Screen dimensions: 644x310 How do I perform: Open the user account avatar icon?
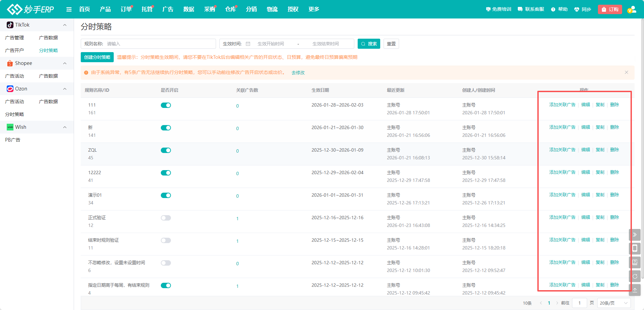click(x=632, y=9)
